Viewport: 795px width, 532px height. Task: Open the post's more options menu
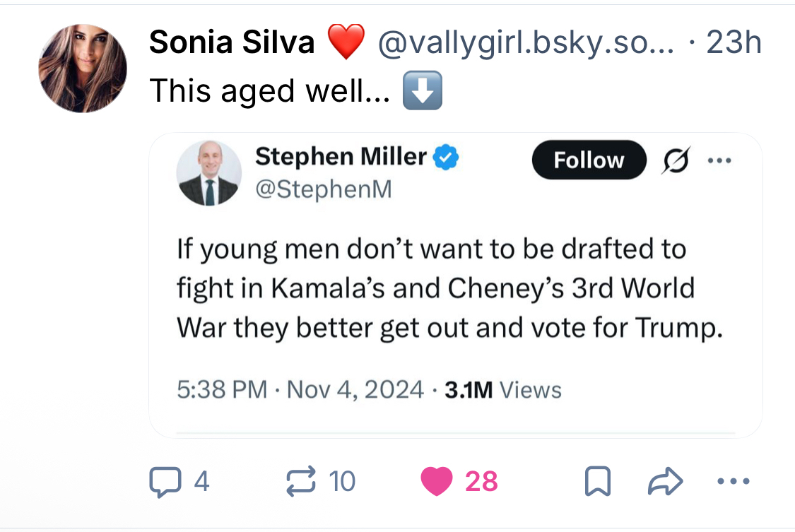click(731, 482)
